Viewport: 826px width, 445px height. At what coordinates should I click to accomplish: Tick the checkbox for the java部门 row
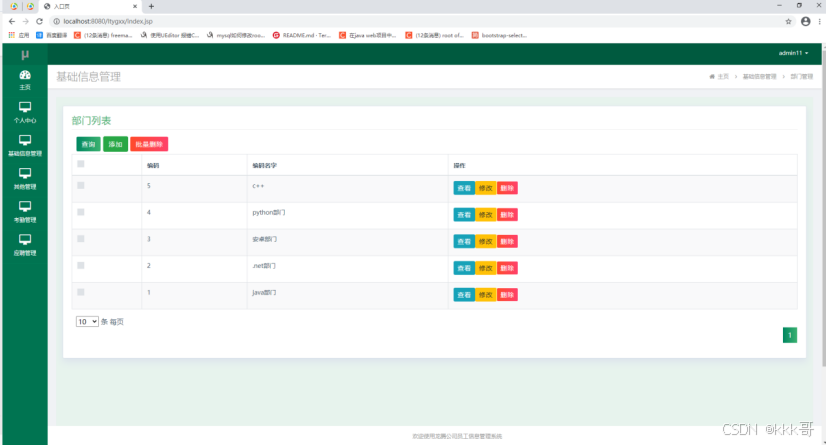click(x=81, y=292)
